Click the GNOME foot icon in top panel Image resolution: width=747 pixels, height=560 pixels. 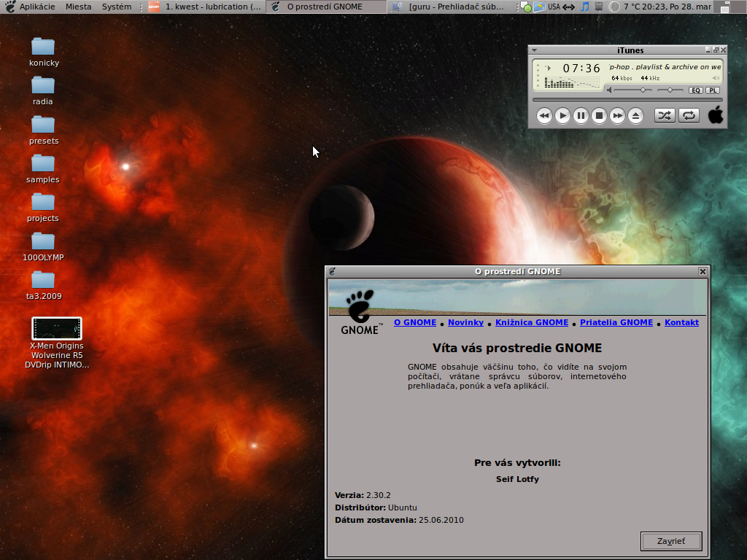pyautogui.click(x=10, y=7)
